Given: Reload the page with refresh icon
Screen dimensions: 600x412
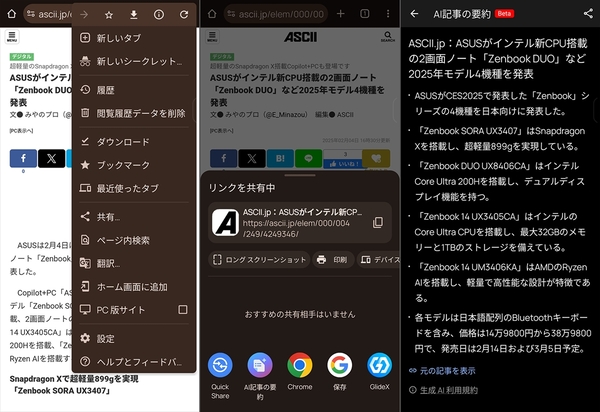Looking at the screenshot, I should click(x=184, y=15).
